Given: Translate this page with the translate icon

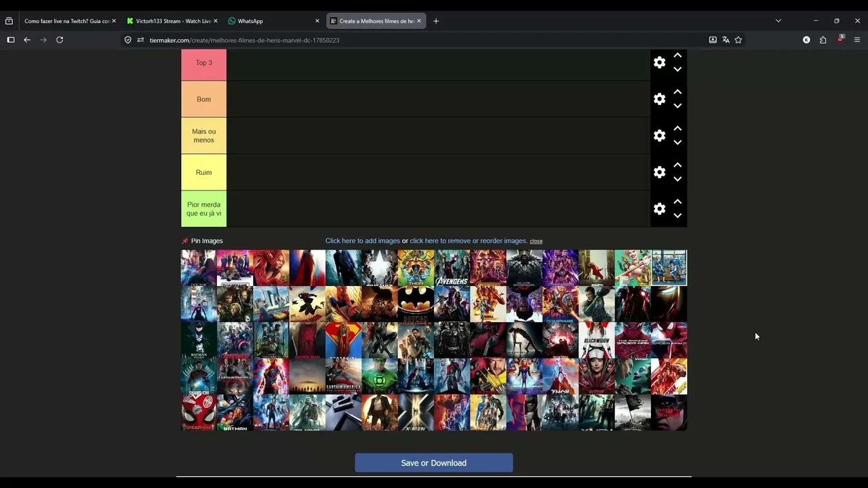Looking at the screenshot, I should (726, 40).
